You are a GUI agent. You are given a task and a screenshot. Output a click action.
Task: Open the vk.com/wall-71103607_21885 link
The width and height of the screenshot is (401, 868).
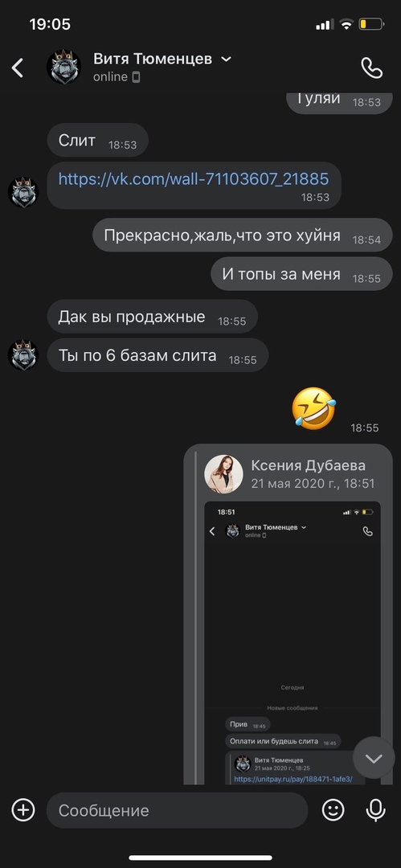[194, 178]
